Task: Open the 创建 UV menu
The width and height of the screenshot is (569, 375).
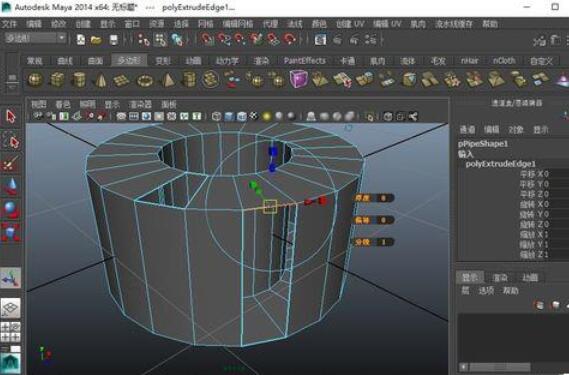Action: pyautogui.click(x=350, y=24)
